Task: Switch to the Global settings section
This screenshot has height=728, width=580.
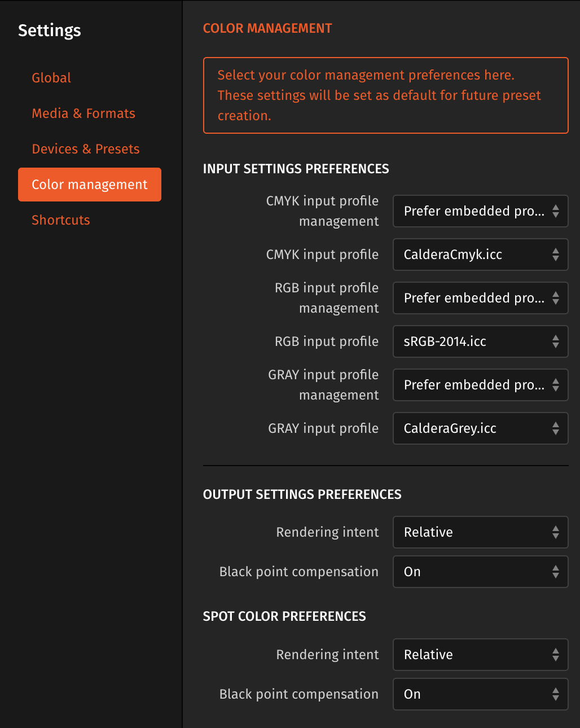Action: (x=51, y=77)
